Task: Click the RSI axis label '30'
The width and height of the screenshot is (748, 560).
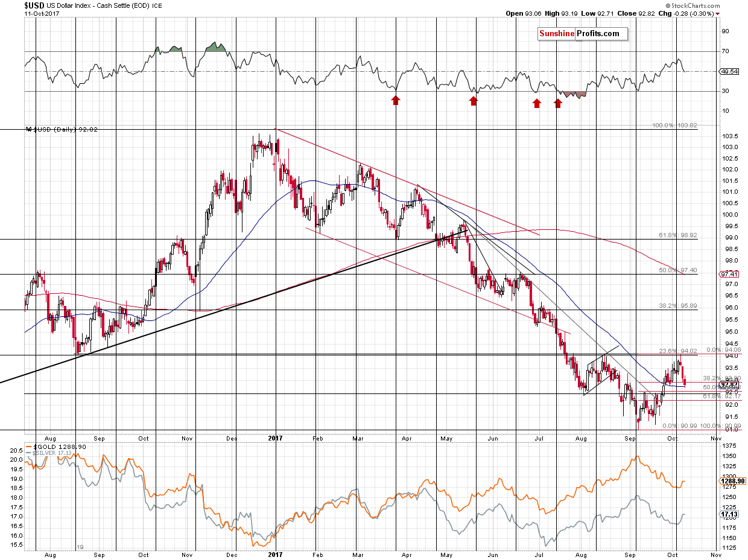Action: click(x=726, y=91)
